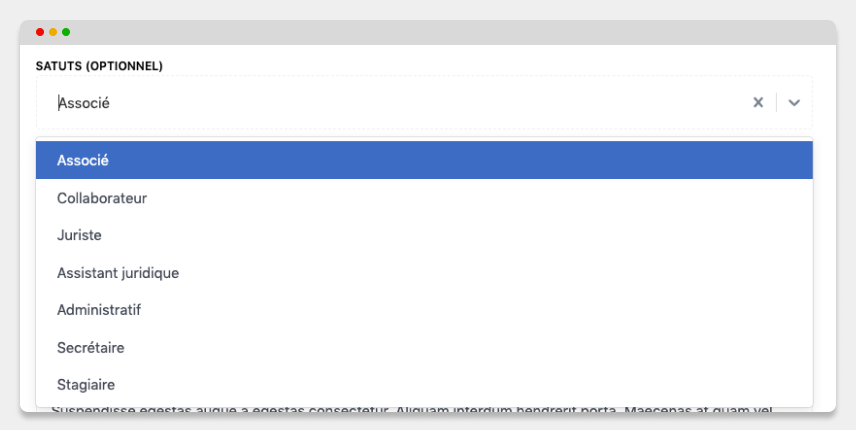Select Assistant juridique in the dropdown

click(424, 273)
